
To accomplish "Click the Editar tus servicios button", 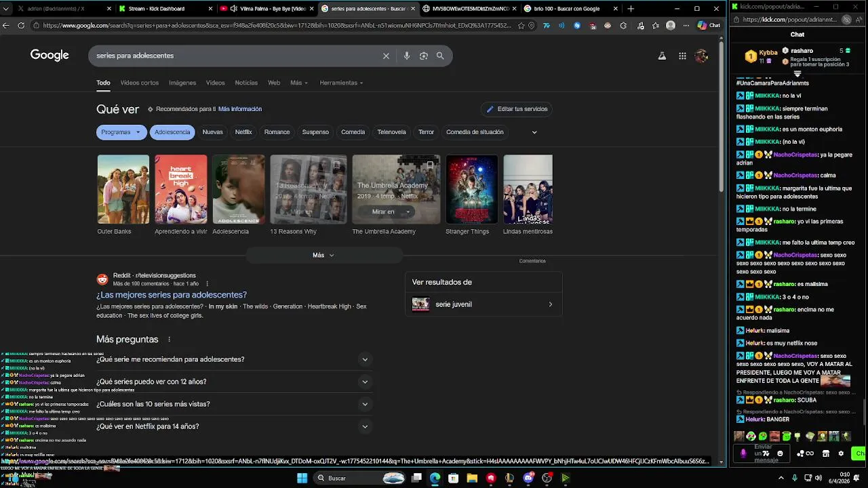I will [516, 109].
